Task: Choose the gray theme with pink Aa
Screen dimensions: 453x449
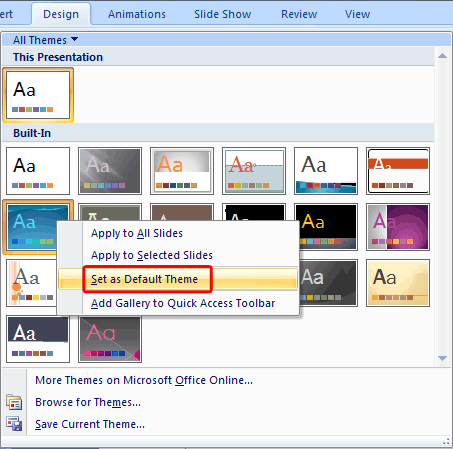Action: pos(110,339)
